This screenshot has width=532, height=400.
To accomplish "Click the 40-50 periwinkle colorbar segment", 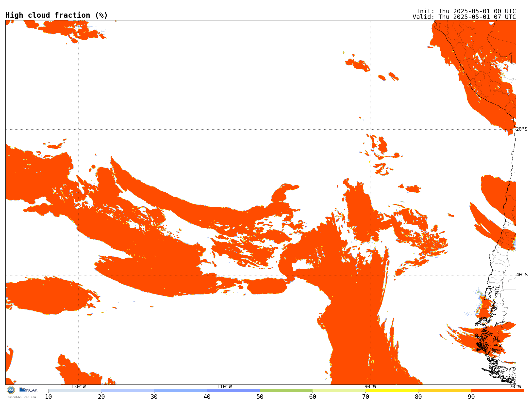I will 233,391.
